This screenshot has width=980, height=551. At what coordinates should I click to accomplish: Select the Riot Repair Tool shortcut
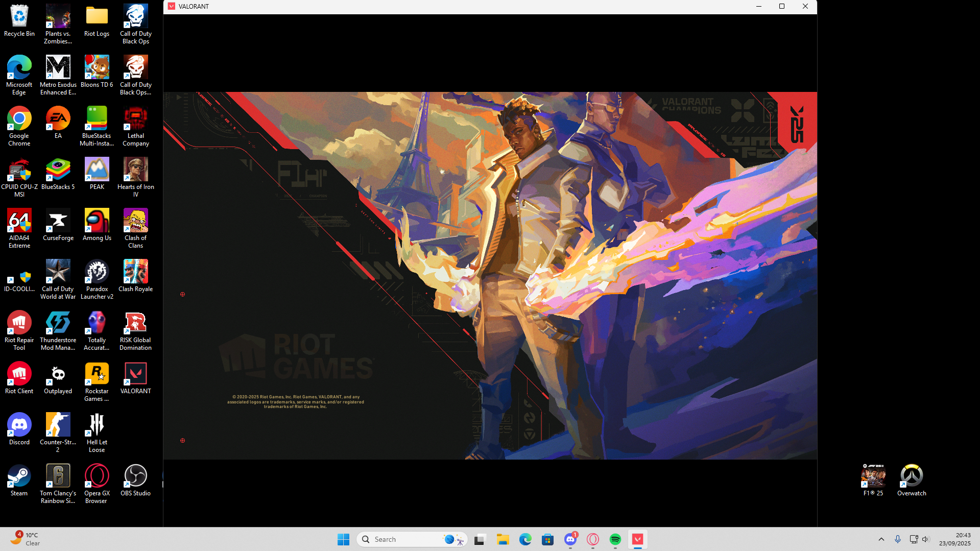tap(19, 331)
